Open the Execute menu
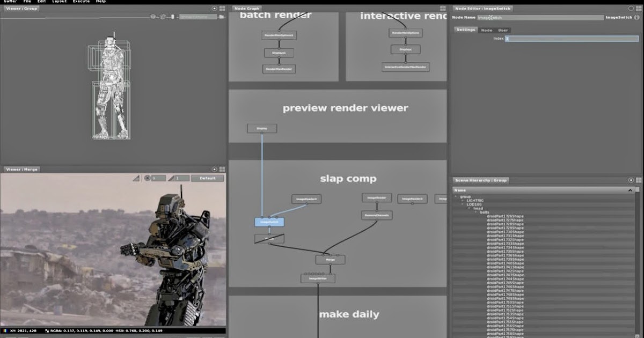 tap(80, 2)
